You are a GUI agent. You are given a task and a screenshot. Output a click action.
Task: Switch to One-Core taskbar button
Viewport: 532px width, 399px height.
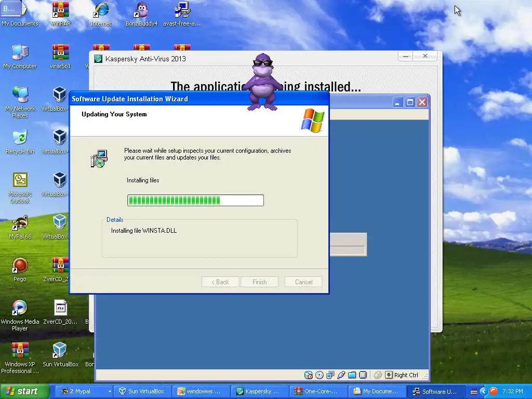tap(318, 391)
